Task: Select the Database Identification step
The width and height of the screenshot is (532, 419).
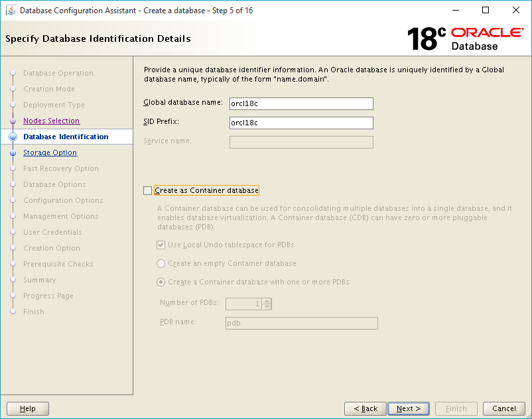Action: point(66,137)
